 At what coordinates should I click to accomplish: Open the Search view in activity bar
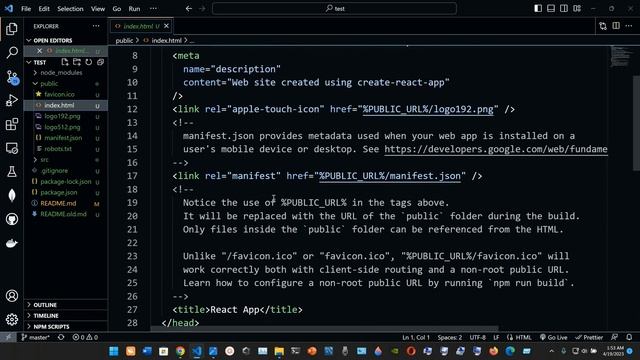point(12,52)
